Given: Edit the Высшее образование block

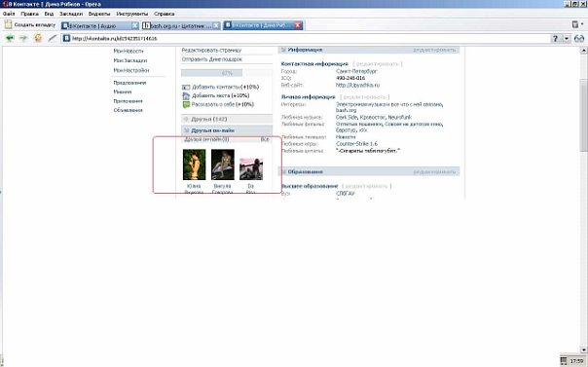Looking at the screenshot, I should (366, 186).
